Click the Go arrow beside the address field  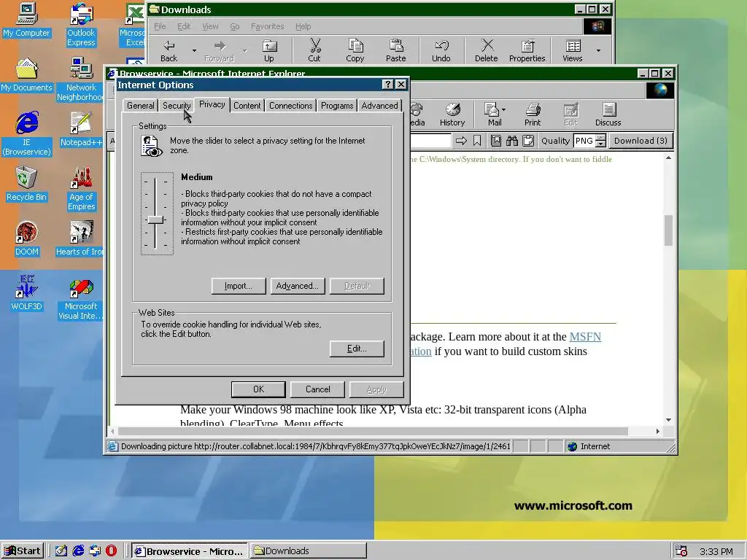[461, 141]
